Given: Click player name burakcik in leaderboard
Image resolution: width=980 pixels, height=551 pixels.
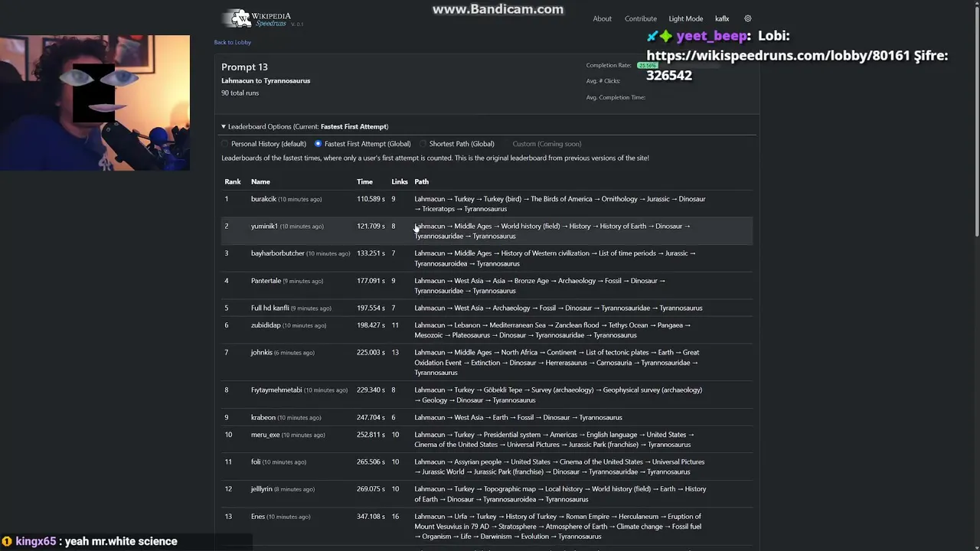Looking at the screenshot, I should point(263,199).
